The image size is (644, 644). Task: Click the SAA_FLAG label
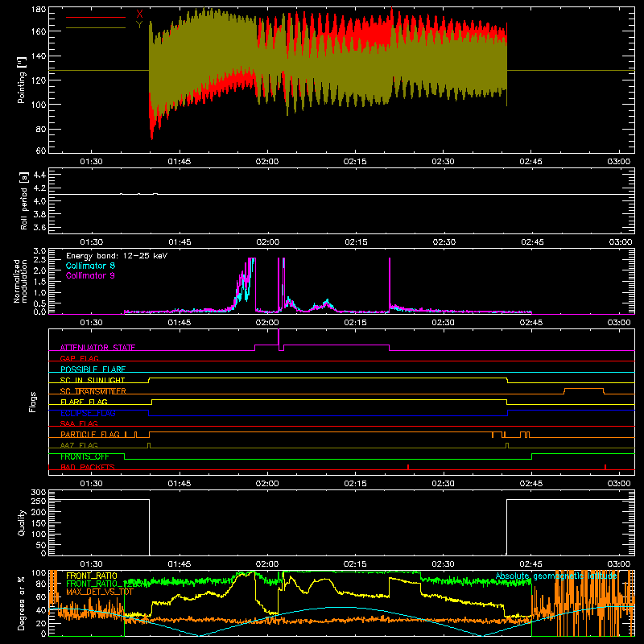pyautogui.click(x=79, y=423)
